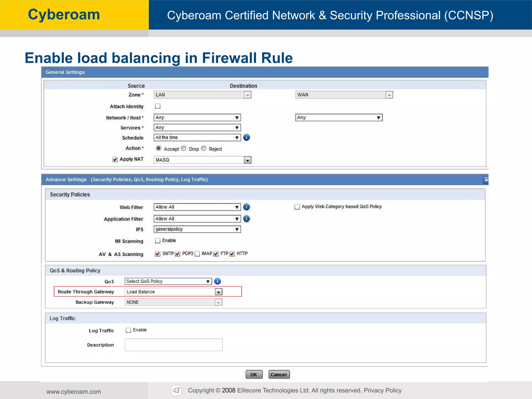The width and height of the screenshot is (532, 399).
Task: Open the www.cyberoam.com link
Action: click(x=74, y=391)
